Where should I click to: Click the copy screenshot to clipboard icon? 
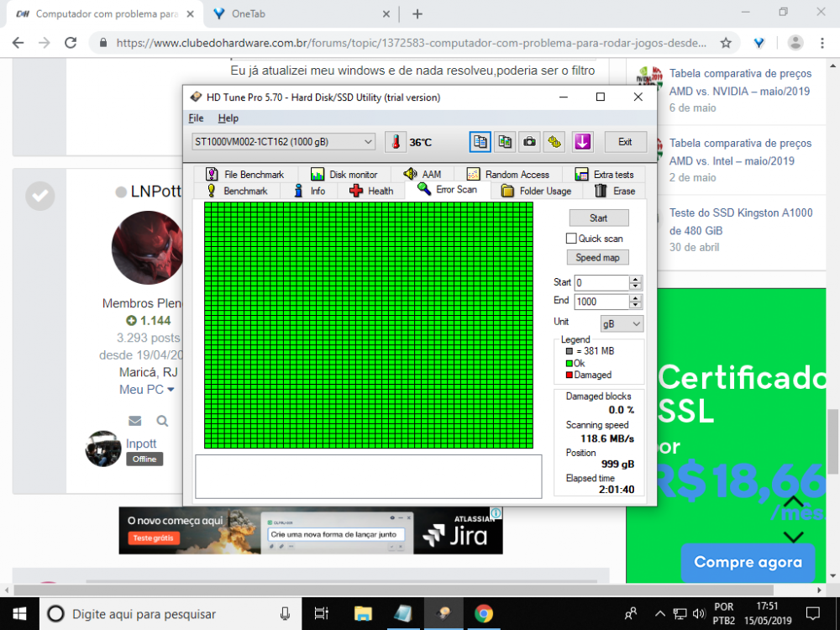click(x=504, y=142)
